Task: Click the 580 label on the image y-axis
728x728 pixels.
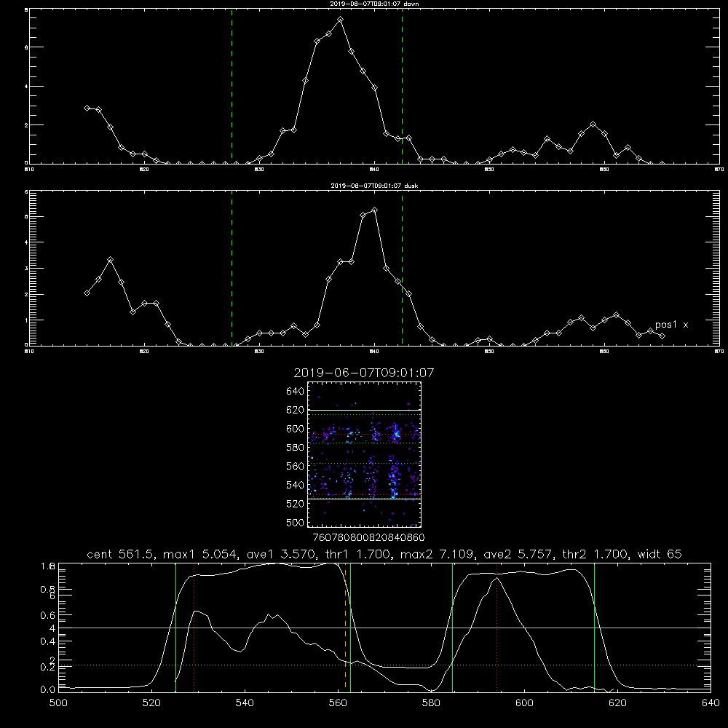Action: 296,448
